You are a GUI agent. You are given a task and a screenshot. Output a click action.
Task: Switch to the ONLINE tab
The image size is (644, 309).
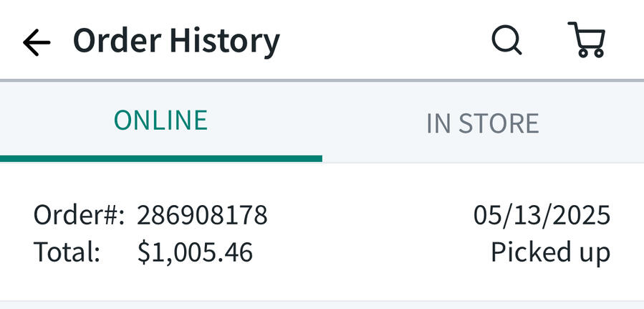click(x=160, y=120)
